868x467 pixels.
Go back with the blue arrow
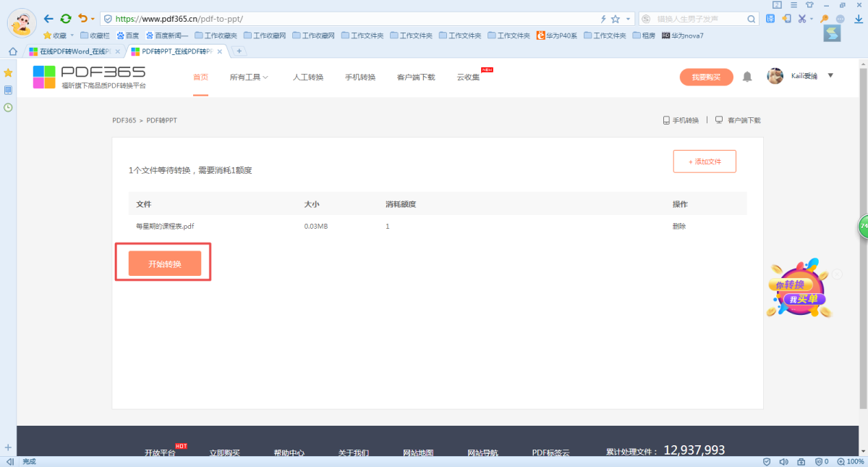(x=48, y=19)
